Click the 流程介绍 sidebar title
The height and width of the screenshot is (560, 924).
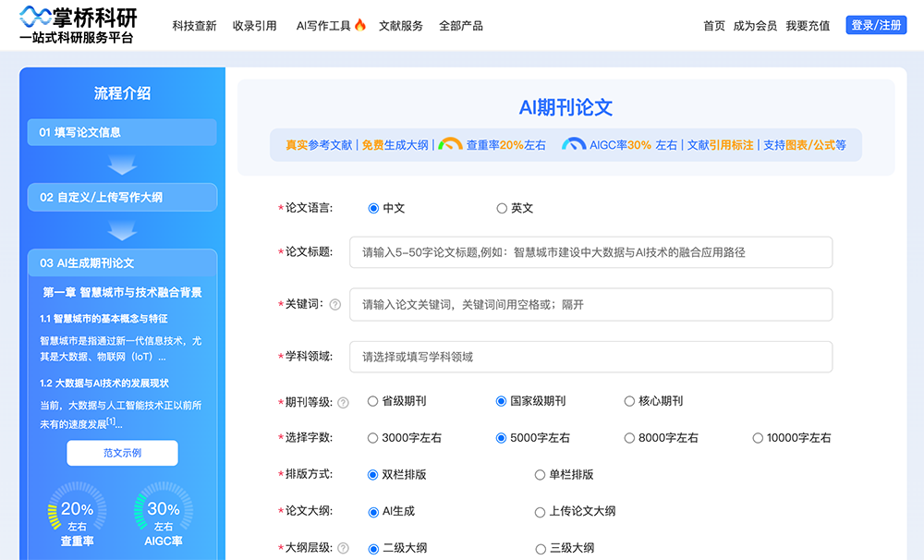pos(122,93)
